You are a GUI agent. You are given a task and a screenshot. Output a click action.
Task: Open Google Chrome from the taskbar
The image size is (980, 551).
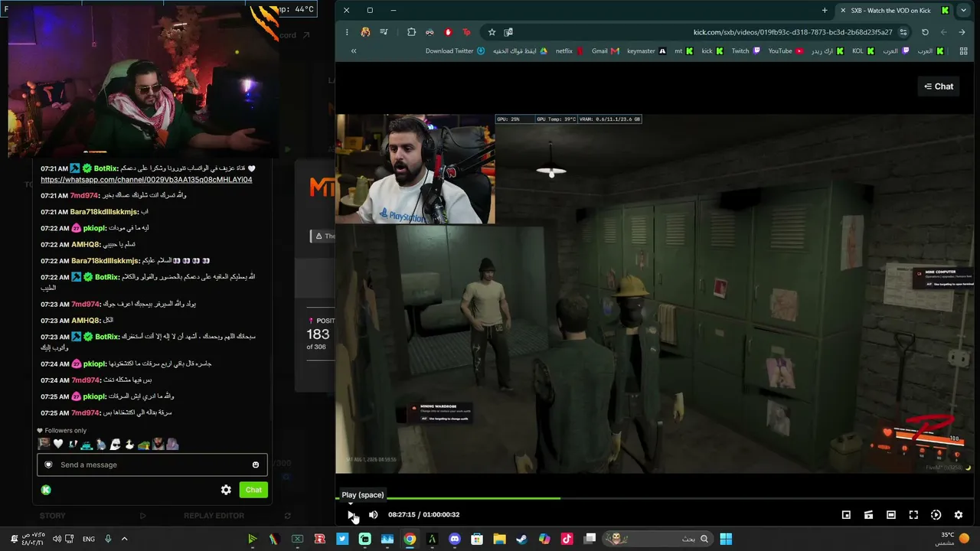point(410,539)
